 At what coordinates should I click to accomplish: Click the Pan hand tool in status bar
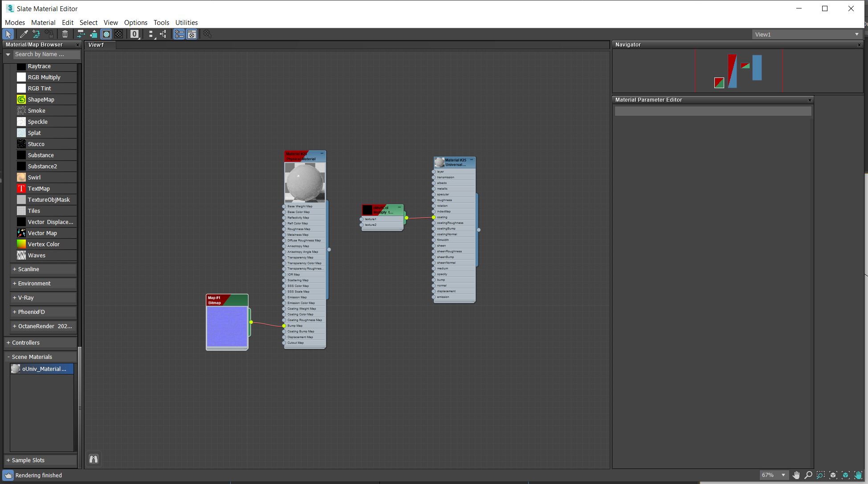click(796, 475)
